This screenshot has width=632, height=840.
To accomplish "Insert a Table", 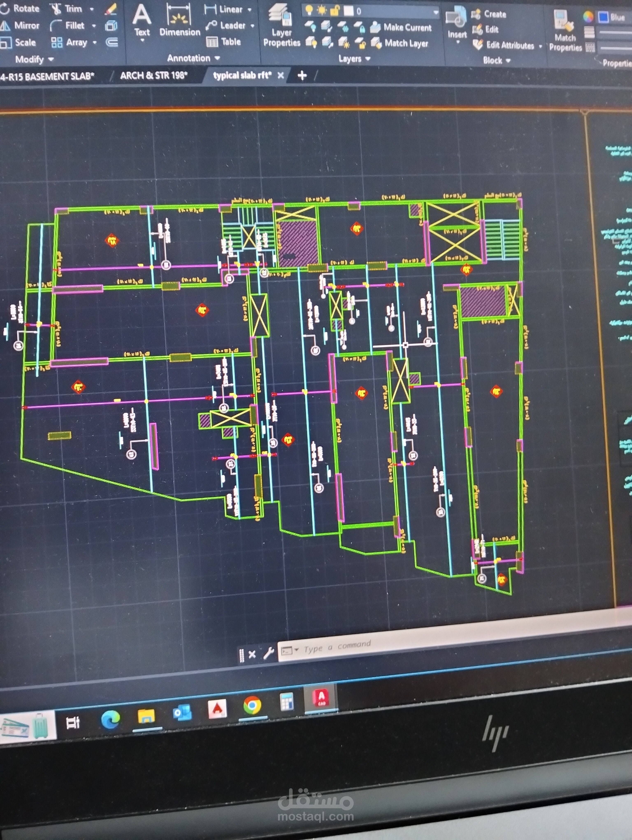I will [223, 42].
